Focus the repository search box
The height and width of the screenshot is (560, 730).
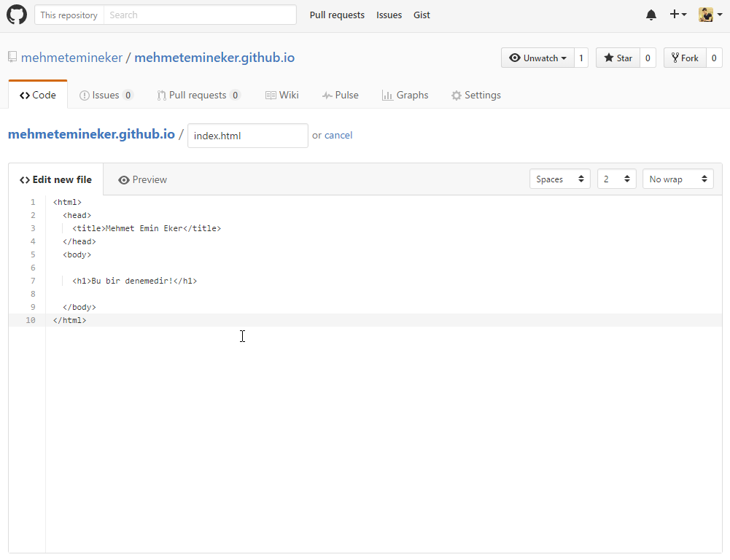point(200,15)
